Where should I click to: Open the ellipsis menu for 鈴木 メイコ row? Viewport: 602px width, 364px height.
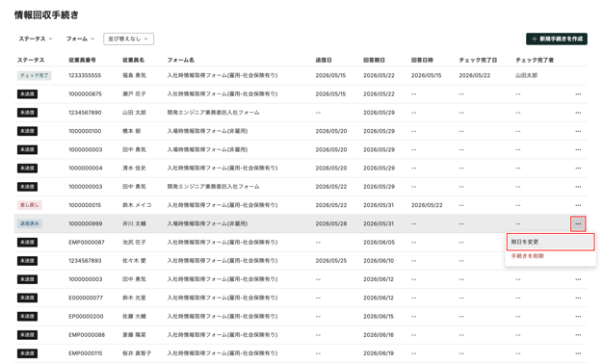[578, 205]
